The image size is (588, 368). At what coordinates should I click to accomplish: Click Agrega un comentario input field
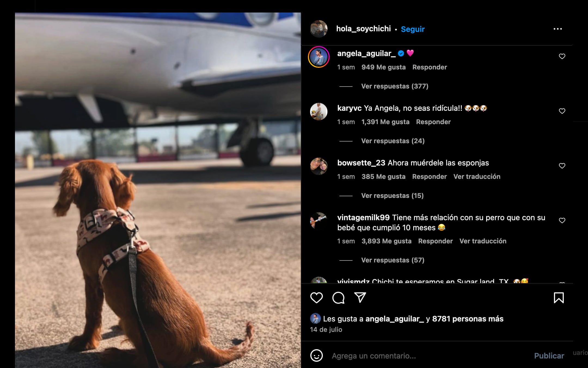coord(381,355)
